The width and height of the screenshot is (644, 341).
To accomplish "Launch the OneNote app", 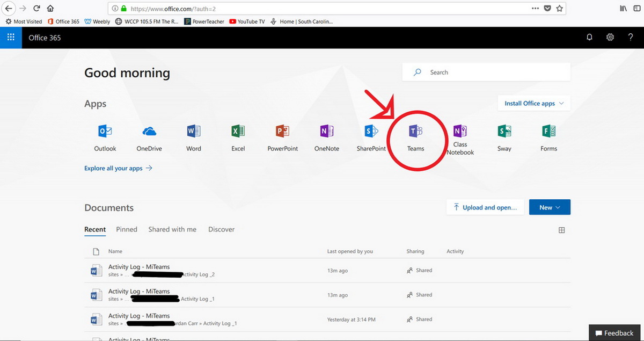I will coord(326,138).
